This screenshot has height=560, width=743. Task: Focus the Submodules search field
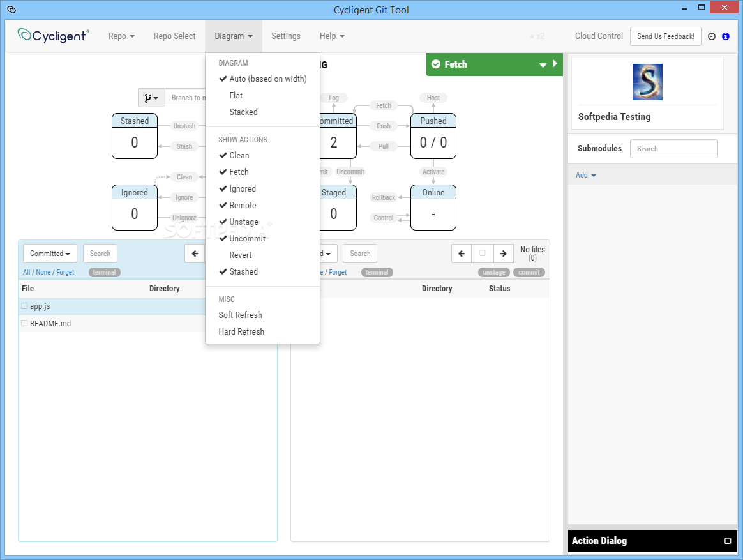tap(674, 149)
